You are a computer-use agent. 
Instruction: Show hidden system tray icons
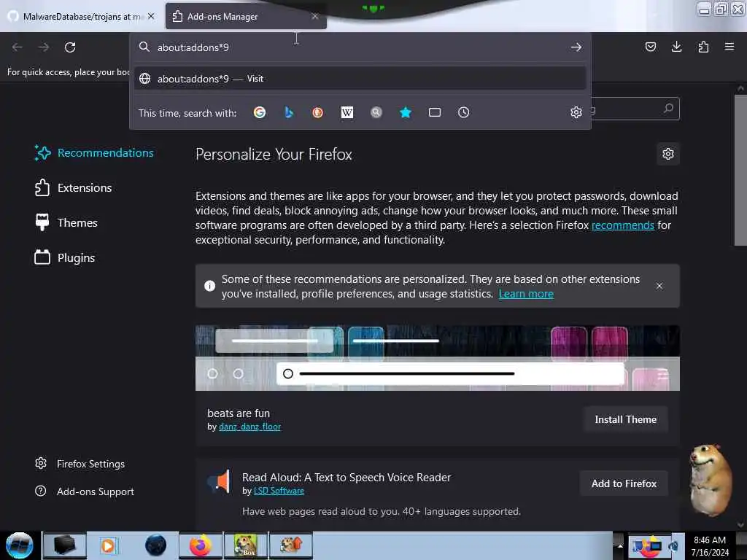[x=620, y=545]
